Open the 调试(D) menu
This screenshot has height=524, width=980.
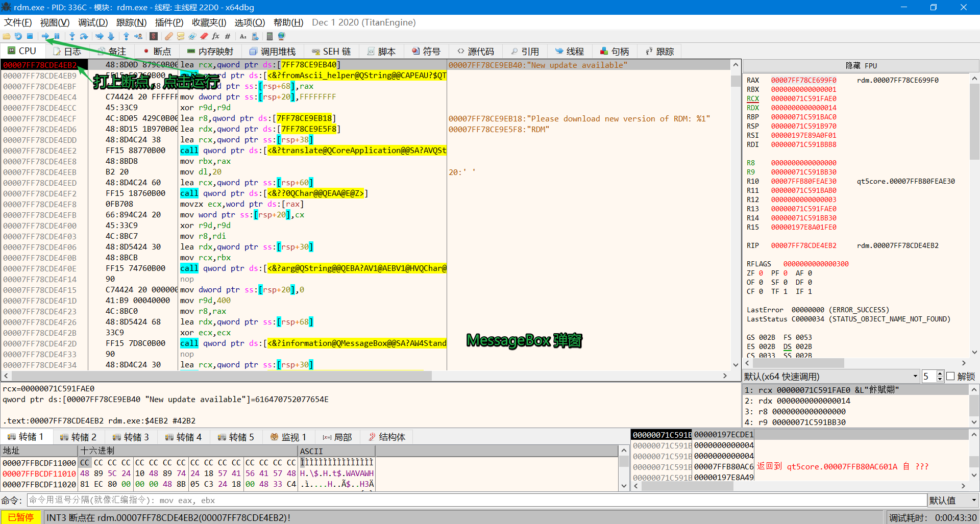click(x=93, y=22)
